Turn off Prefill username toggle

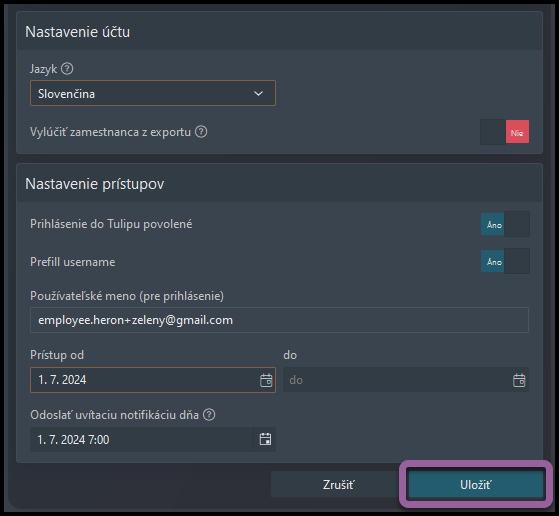tap(505, 261)
